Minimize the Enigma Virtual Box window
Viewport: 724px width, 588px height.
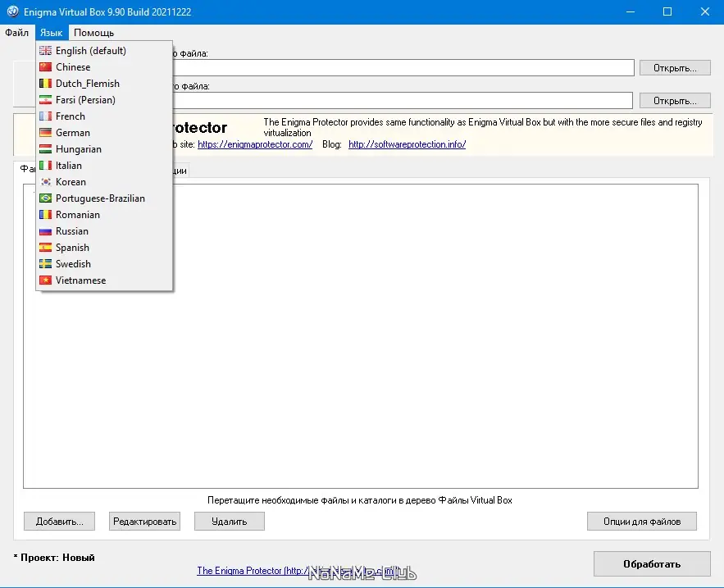click(631, 11)
